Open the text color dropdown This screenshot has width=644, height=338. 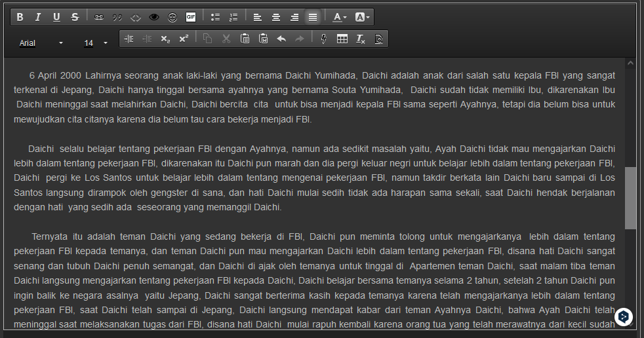click(x=339, y=17)
